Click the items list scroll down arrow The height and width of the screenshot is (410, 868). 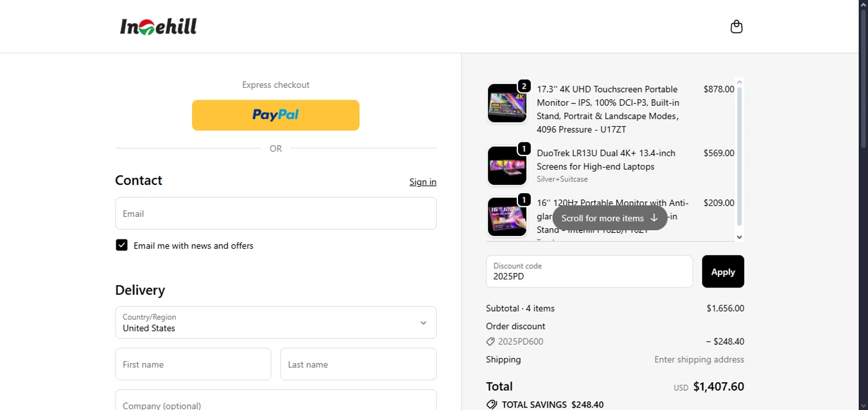[x=739, y=237]
